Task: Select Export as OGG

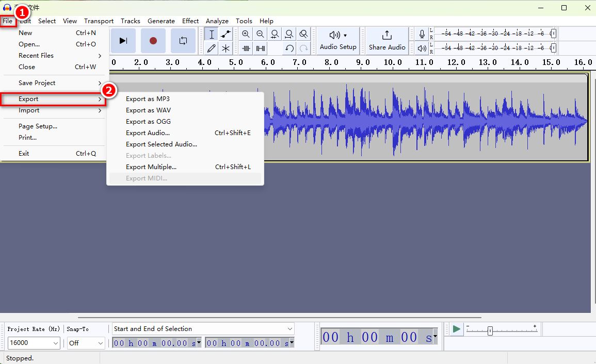Action: click(x=185, y=122)
